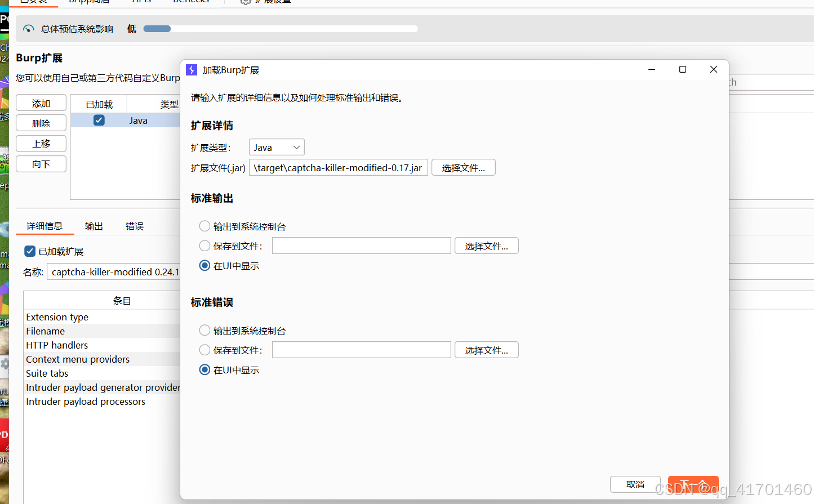
Task: Maximize the 加载Burp扩展 dialog
Action: [683, 69]
